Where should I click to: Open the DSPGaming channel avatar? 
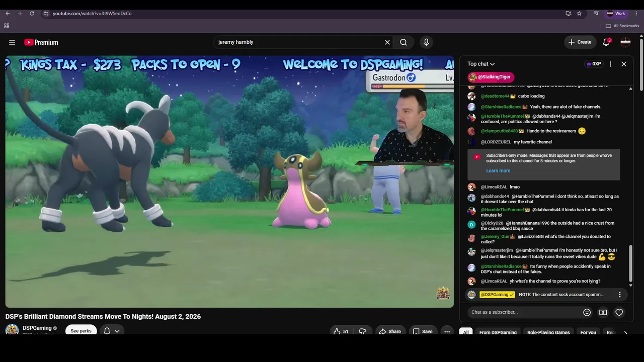click(x=12, y=330)
